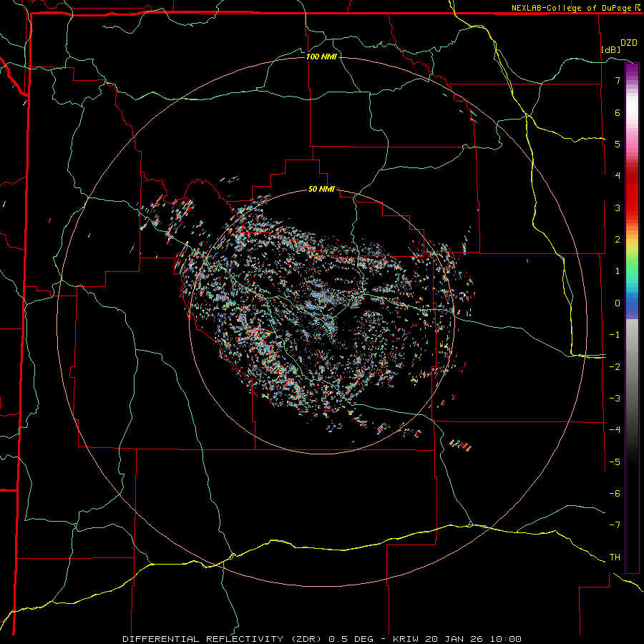Click the 1 tick label on the color scale
The width and height of the screenshot is (644, 644).
pyautogui.click(x=618, y=271)
